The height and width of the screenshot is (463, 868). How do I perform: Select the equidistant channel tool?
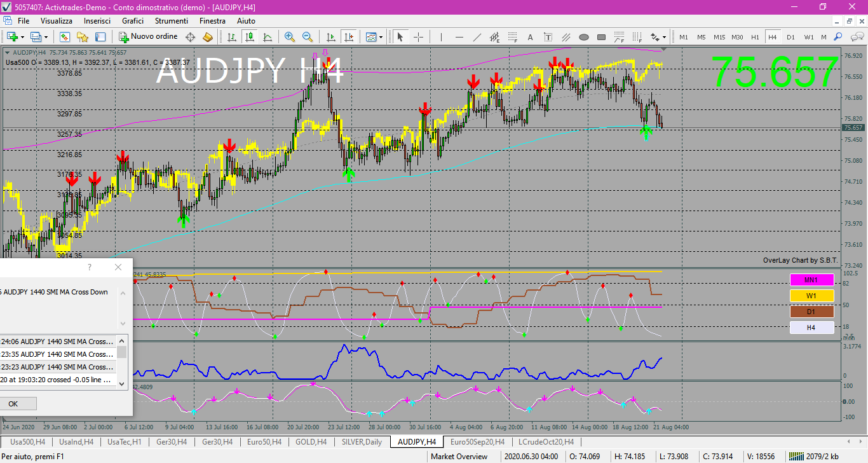pos(495,37)
